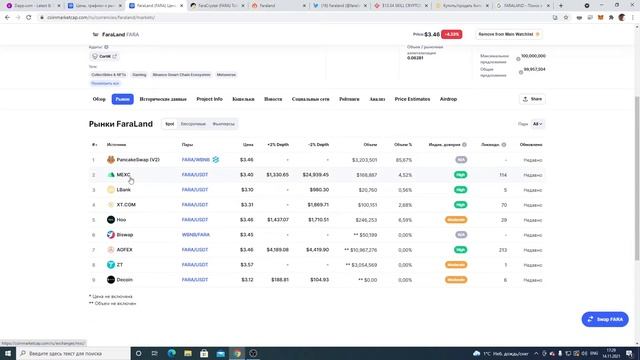The image size is (640, 360).
Task: Click the Share button
Action: click(532, 99)
